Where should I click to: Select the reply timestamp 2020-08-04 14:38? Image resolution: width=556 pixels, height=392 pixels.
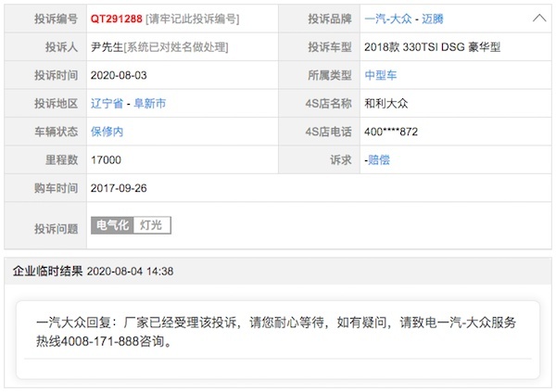click(x=130, y=272)
